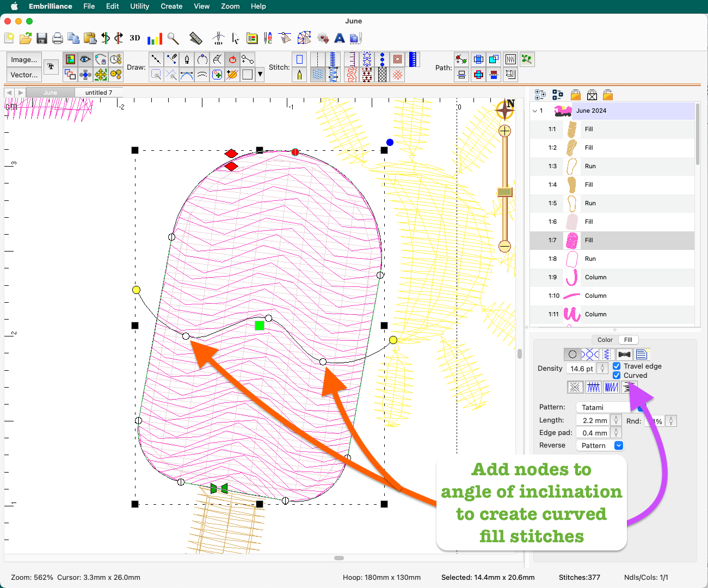Select the freehand point draw tool icon
This screenshot has width=708, height=588.
[170, 59]
